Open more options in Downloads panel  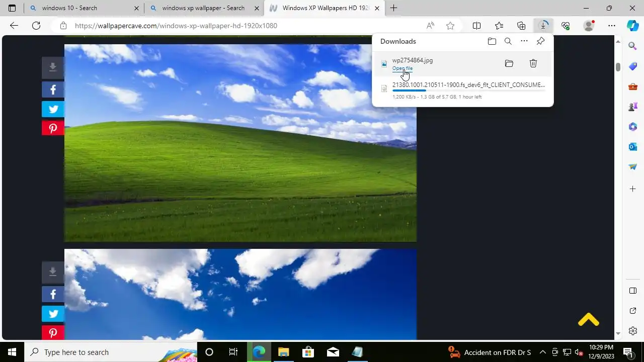[x=524, y=41]
